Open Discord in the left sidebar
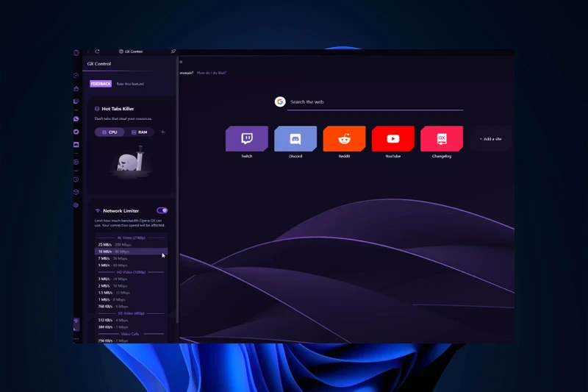This screenshot has height=392, width=588. (76, 145)
